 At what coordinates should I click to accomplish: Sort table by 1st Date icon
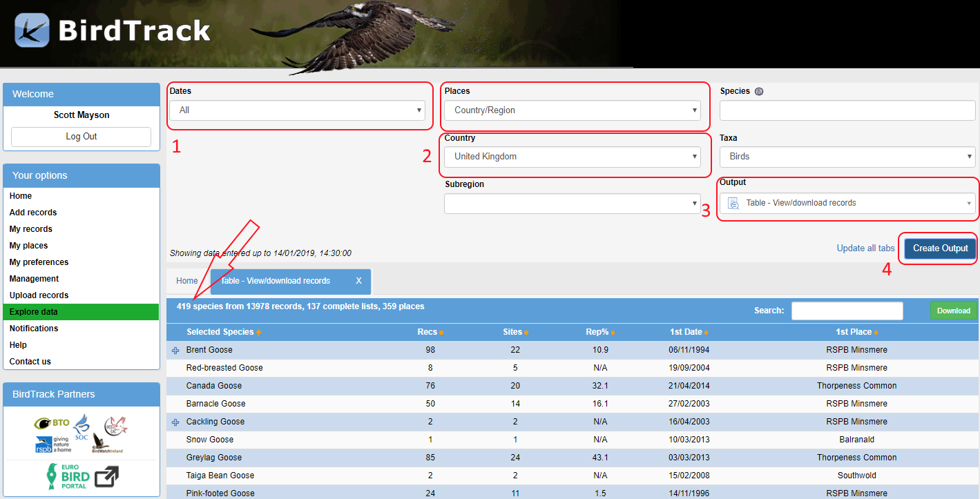tap(706, 333)
